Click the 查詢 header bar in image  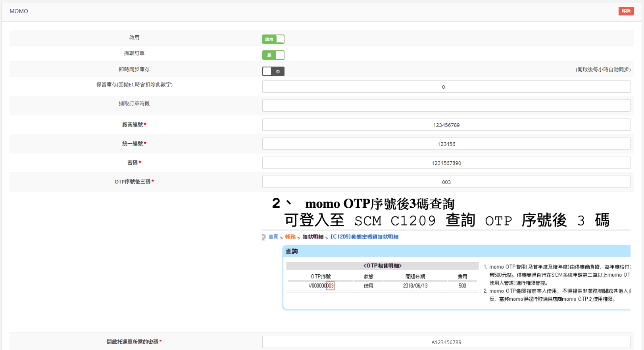click(456, 251)
